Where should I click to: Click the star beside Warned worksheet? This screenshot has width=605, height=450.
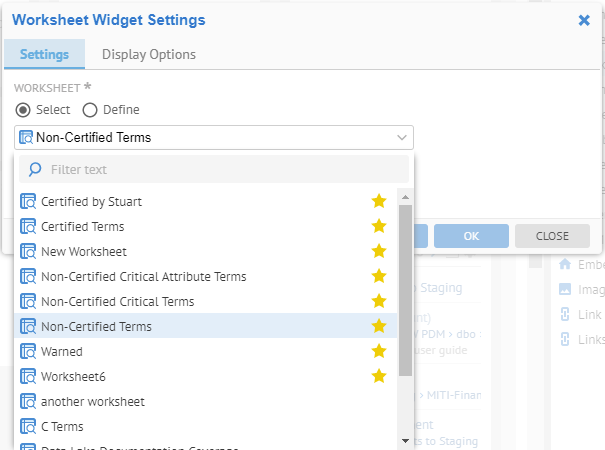379,351
